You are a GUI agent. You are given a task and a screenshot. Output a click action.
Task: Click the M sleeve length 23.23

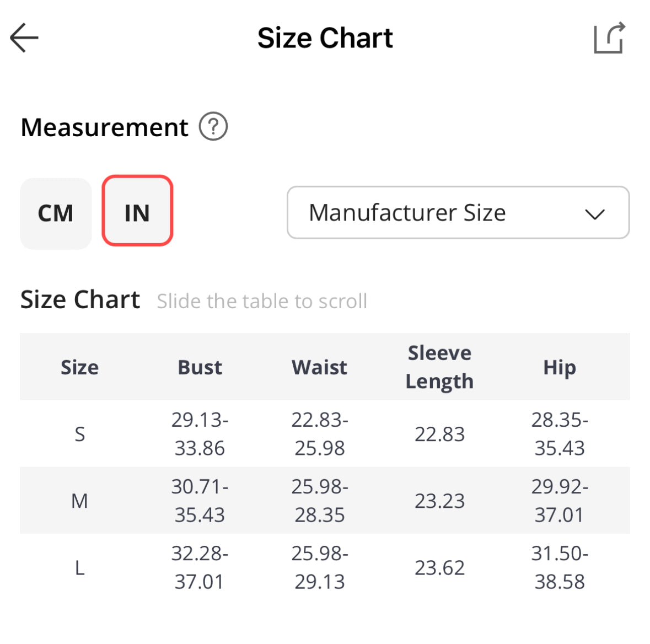[x=439, y=501]
